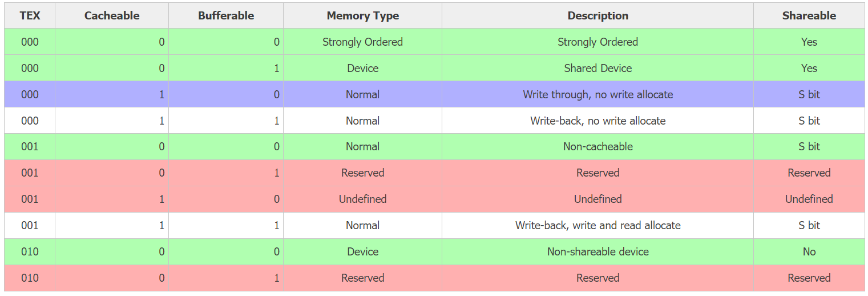Select the Undefined memory type cell
Screen dimensions: 868x296
pyautogui.click(x=363, y=199)
